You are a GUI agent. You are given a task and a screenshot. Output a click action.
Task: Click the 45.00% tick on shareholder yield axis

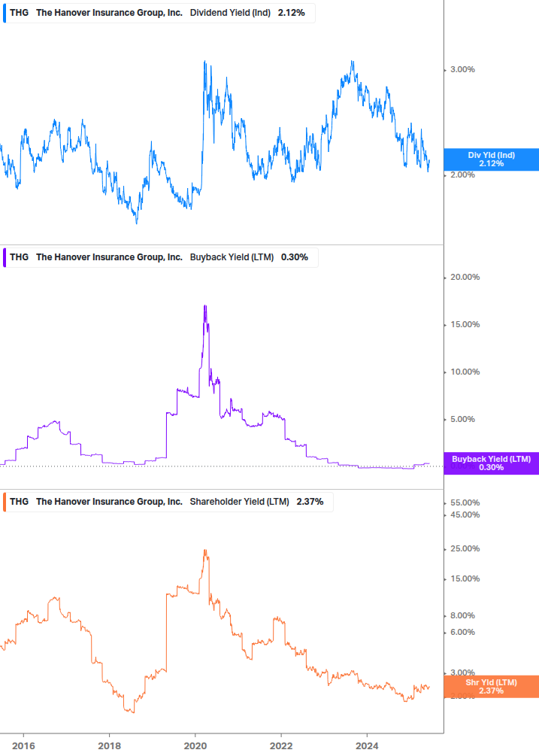coord(465,515)
